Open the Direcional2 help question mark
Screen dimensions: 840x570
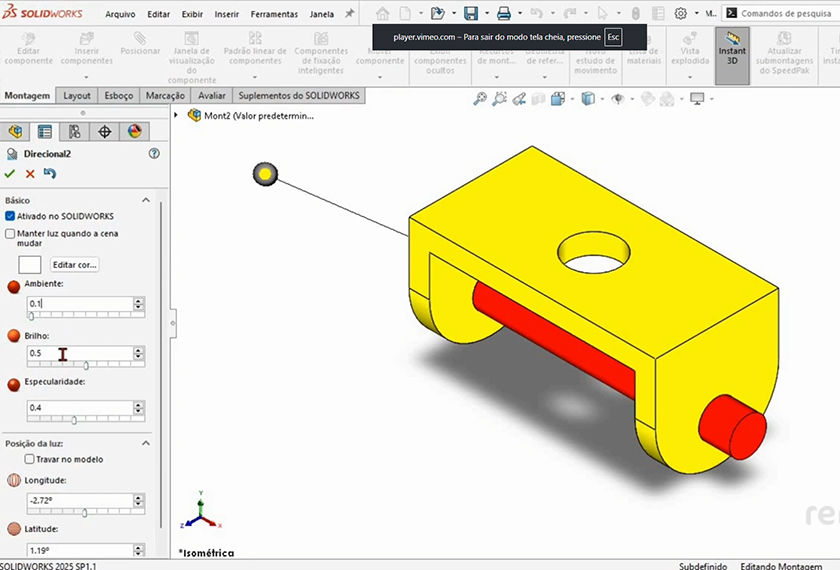[x=154, y=154]
